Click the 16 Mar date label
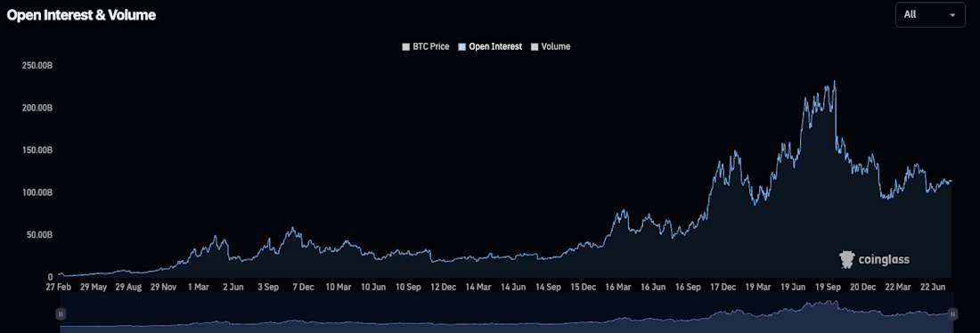The width and height of the screenshot is (980, 333). [617, 288]
